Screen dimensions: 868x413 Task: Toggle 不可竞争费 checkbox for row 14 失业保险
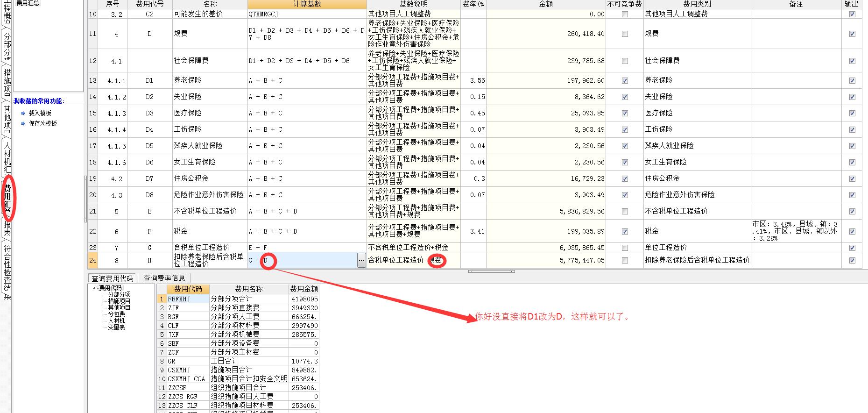tap(625, 97)
